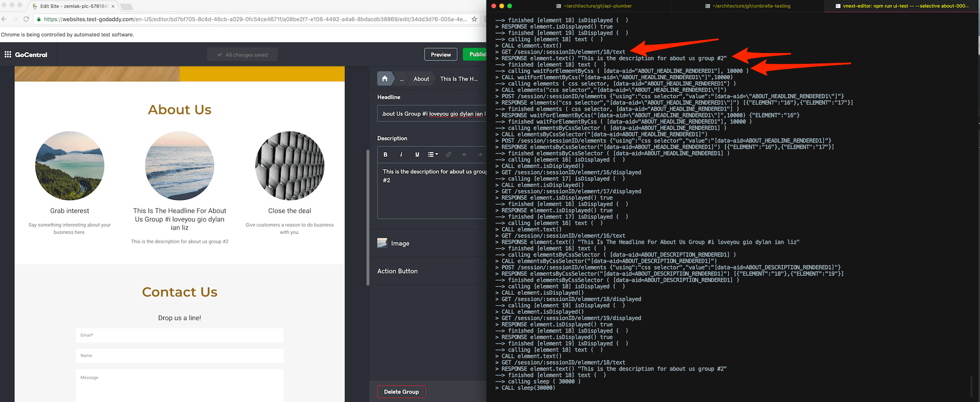Open a new Chrome tab

coord(126,7)
